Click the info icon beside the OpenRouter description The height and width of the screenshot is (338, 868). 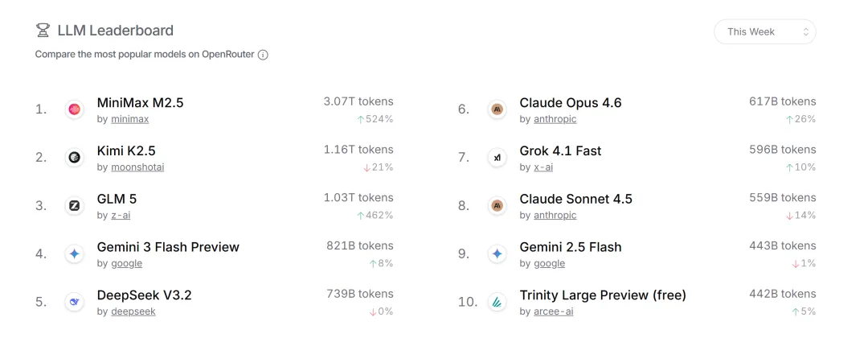pos(263,55)
